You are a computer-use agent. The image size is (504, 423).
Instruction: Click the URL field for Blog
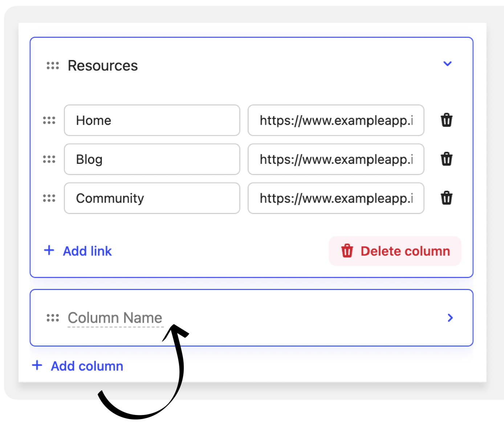click(x=336, y=159)
